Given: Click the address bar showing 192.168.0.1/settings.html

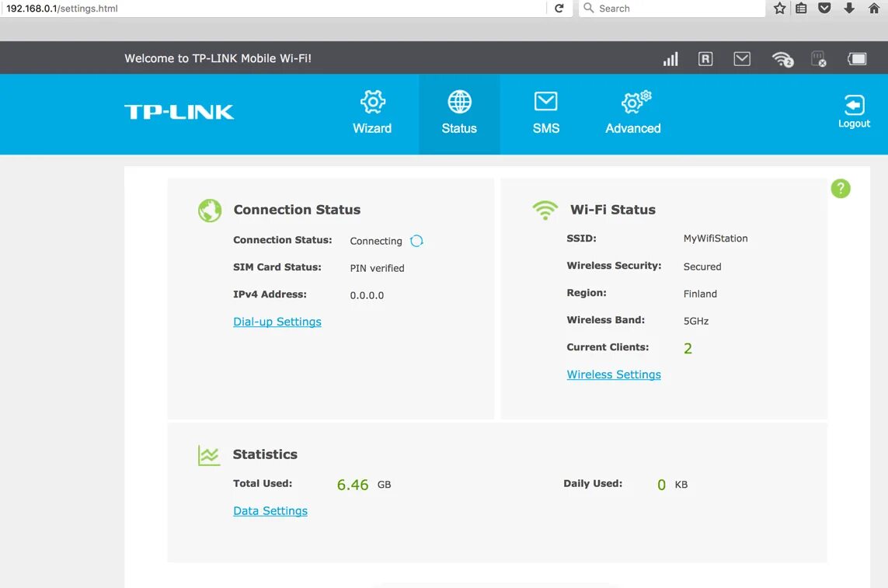Looking at the screenshot, I should pos(273,8).
